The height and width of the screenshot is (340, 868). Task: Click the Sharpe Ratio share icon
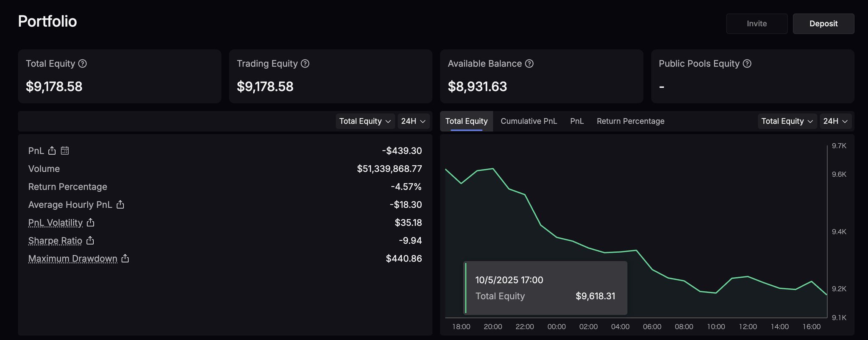point(90,240)
